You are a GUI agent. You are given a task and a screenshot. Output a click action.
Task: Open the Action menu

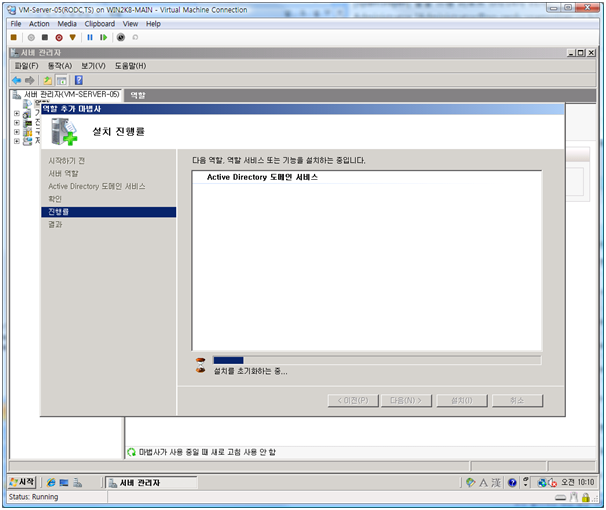39,24
